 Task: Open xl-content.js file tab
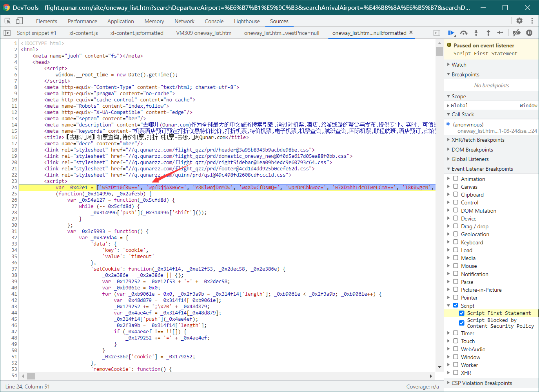(x=83, y=33)
